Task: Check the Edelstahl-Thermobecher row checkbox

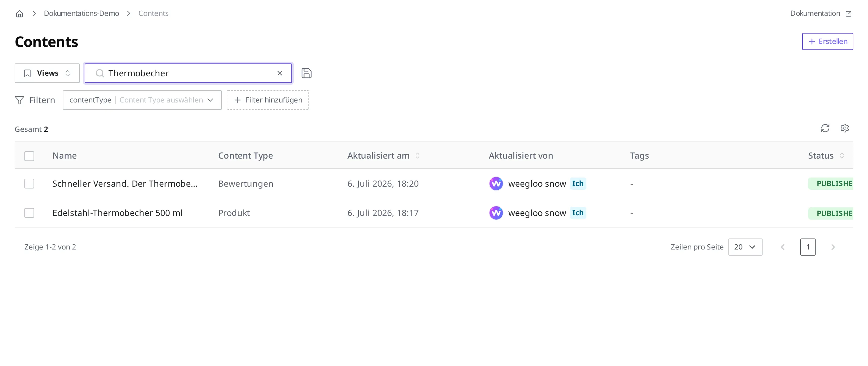Action: click(x=29, y=213)
